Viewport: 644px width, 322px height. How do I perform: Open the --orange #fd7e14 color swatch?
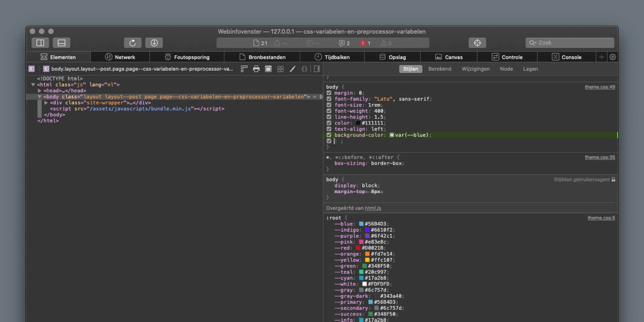[368, 254]
